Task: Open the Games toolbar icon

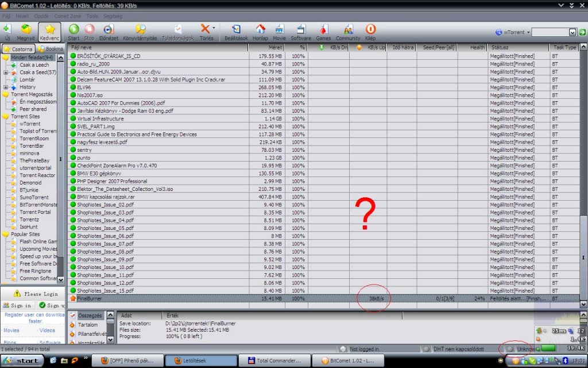Action: pyautogui.click(x=323, y=29)
